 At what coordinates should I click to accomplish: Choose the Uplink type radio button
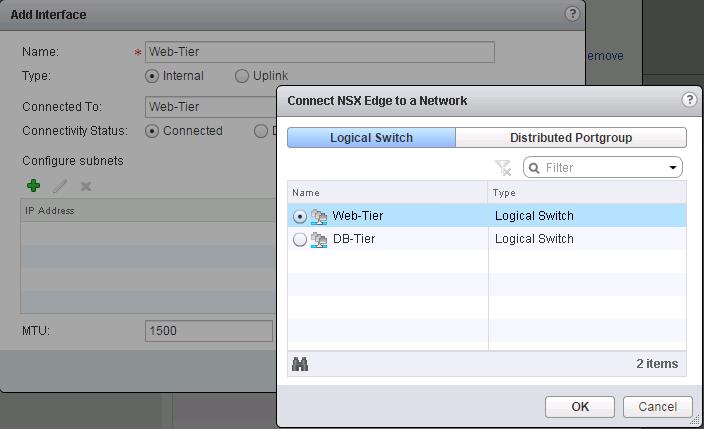click(x=242, y=76)
